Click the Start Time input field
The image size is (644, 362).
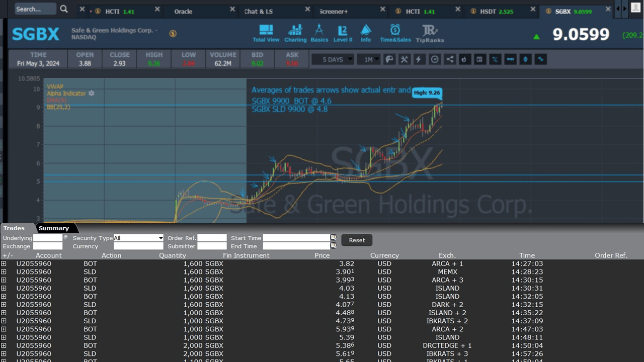[x=296, y=238]
